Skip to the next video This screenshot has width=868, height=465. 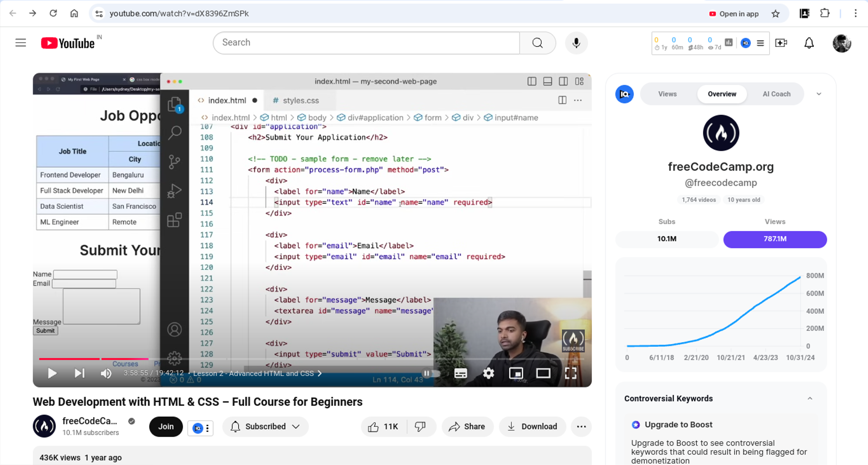click(x=80, y=373)
